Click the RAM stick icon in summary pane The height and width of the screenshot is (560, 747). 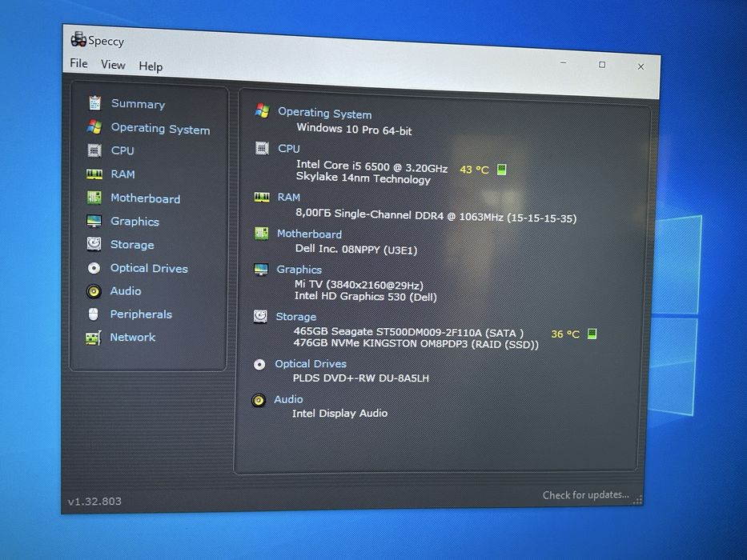pos(262,197)
